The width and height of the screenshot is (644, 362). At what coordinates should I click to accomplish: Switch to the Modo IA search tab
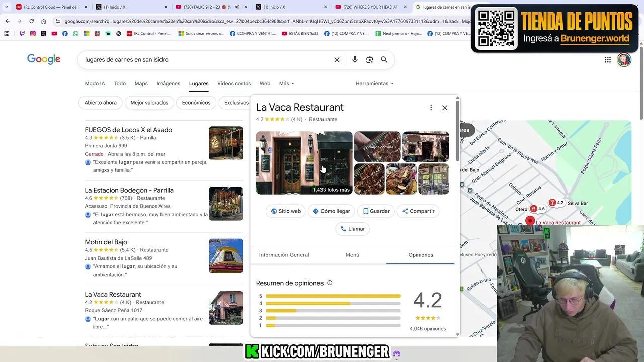(95, 83)
